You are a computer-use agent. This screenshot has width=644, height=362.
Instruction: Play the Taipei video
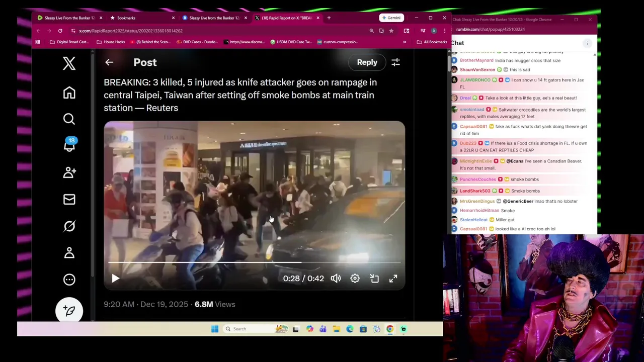115,278
